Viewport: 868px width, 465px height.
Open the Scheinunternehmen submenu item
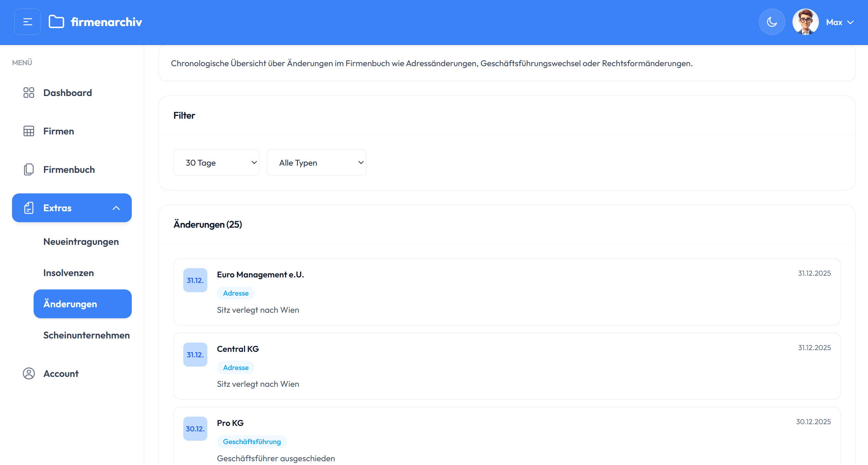[x=86, y=335]
